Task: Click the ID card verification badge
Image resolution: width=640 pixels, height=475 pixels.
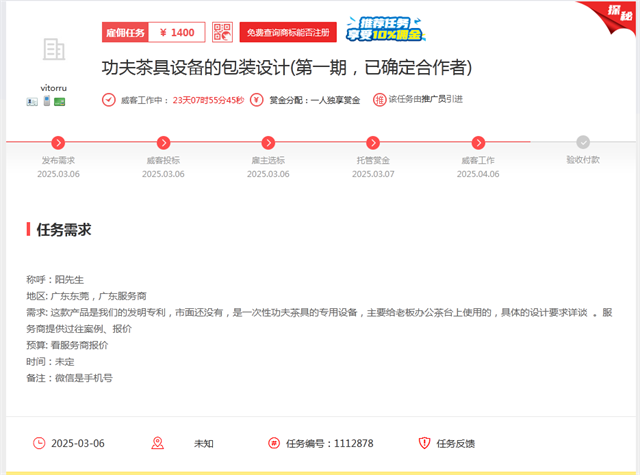Action: click(x=32, y=102)
